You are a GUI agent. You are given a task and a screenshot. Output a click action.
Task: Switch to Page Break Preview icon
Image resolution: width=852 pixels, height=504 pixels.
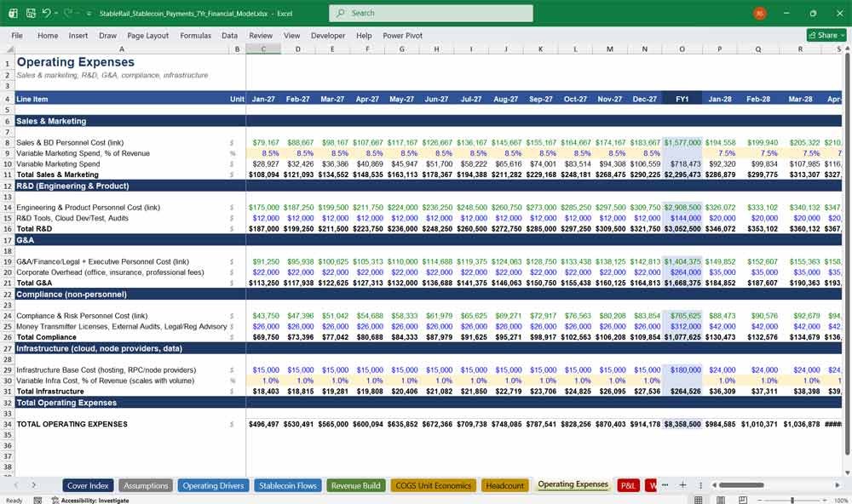click(x=742, y=500)
